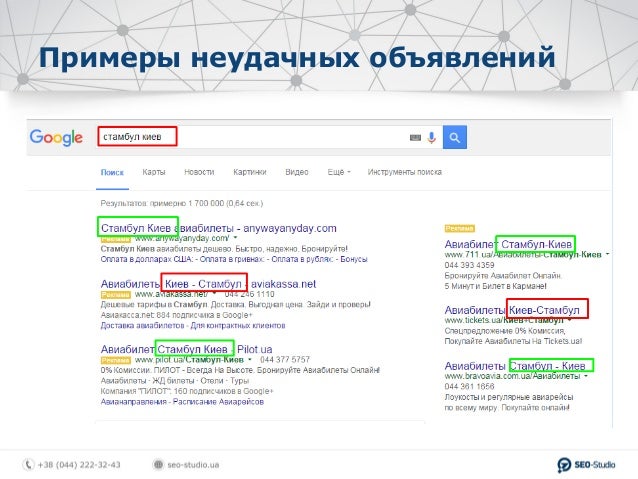The image size is (638, 479).
Task: Click 'Оплата в рублях' sitelink
Action: tap(302, 259)
